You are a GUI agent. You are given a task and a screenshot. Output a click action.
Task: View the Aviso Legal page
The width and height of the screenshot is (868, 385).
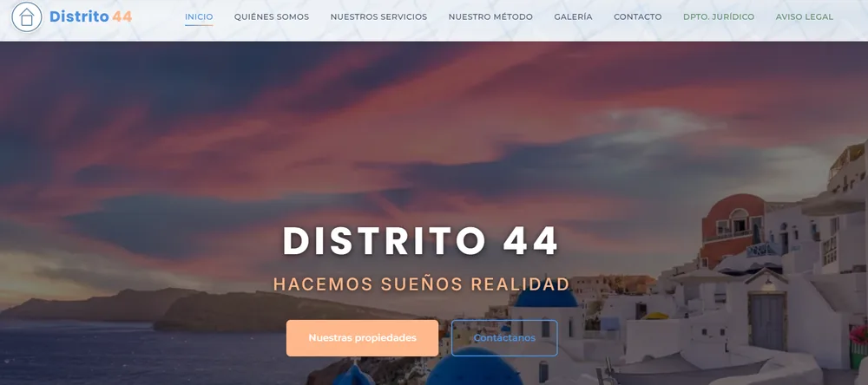point(805,17)
